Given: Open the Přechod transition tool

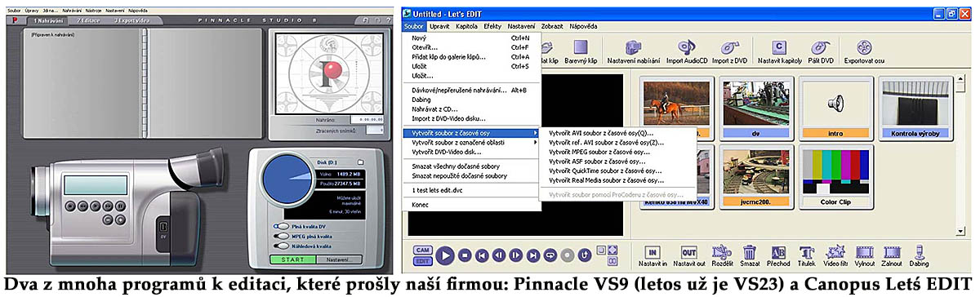Looking at the screenshot, I should tap(778, 255).
